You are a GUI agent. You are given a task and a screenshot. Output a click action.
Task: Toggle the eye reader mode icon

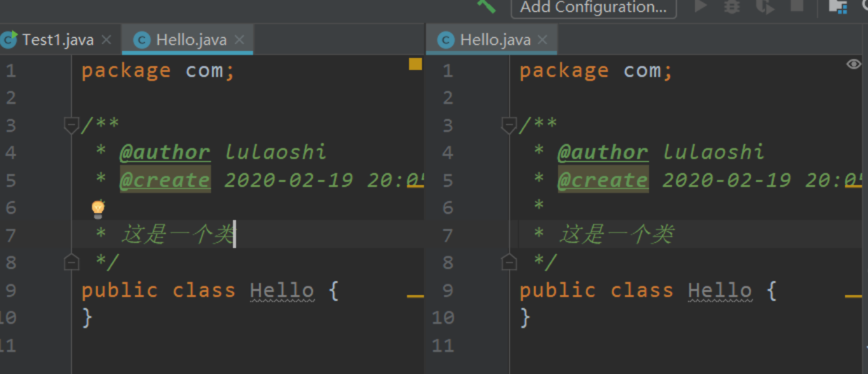853,64
